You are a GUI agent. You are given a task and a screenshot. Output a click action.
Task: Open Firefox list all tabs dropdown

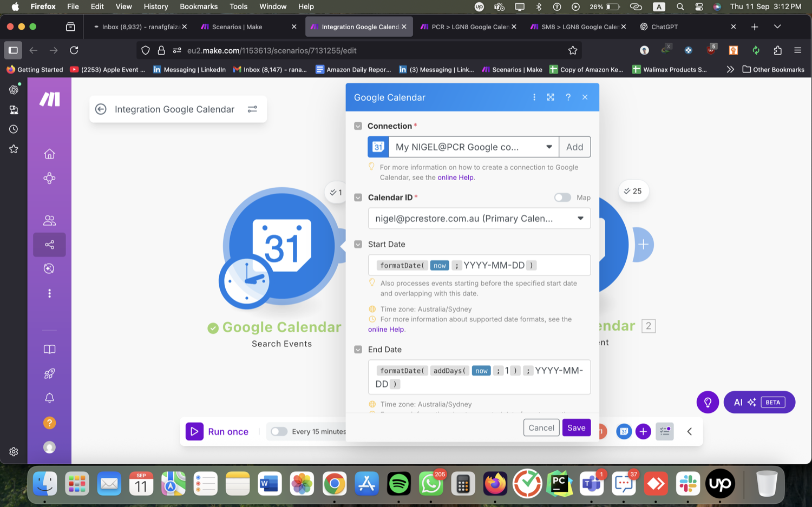(777, 27)
